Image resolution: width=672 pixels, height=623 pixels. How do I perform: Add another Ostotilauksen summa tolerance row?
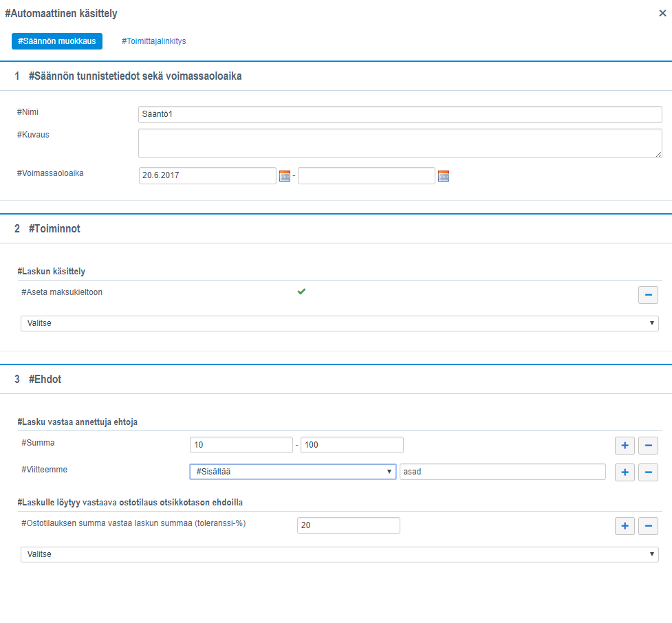[x=625, y=526]
